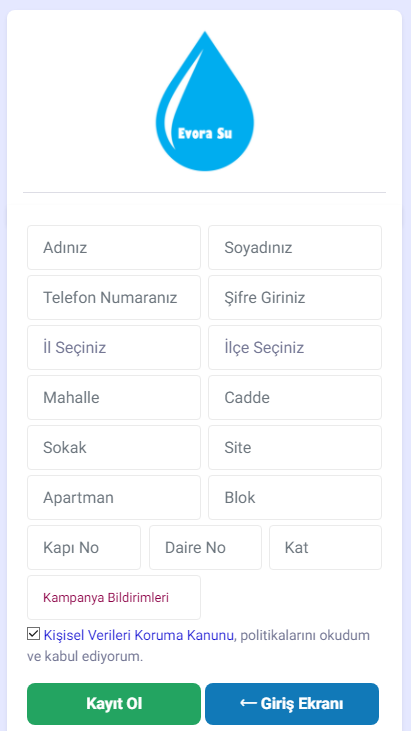Focus the Şifre Giriniz password field

[295, 297]
